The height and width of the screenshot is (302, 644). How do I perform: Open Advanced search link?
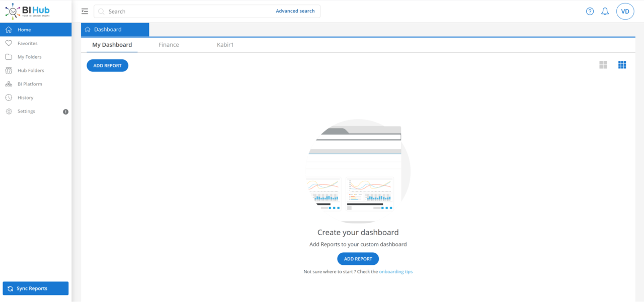click(295, 11)
